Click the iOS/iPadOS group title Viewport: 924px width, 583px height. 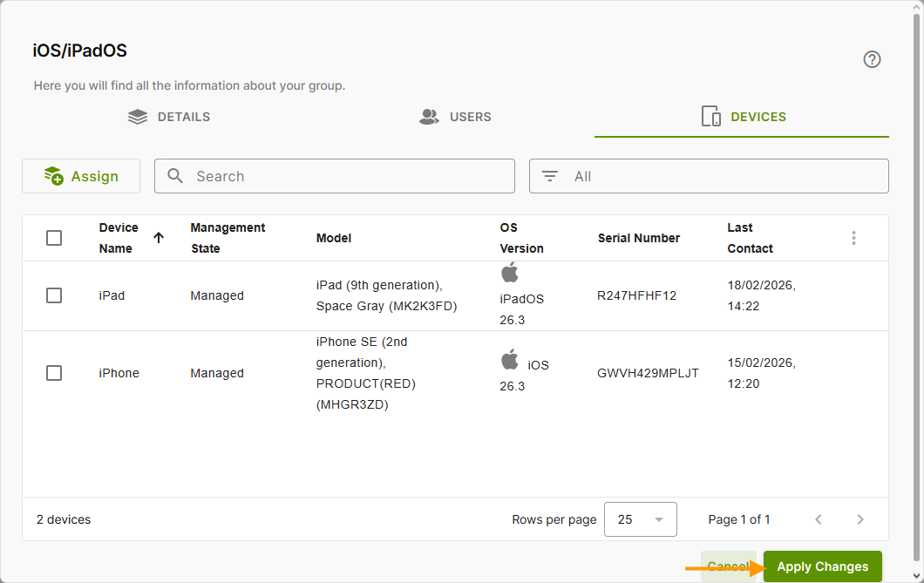pyautogui.click(x=79, y=51)
